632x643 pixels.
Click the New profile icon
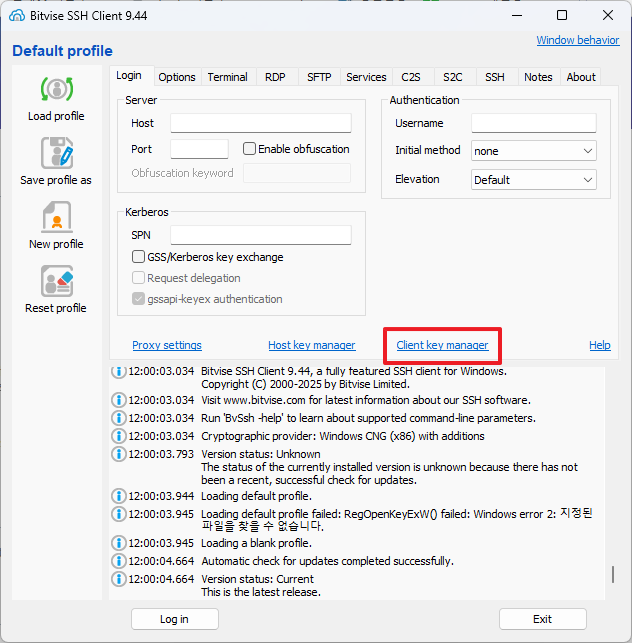pyautogui.click(x=57, y=217)
